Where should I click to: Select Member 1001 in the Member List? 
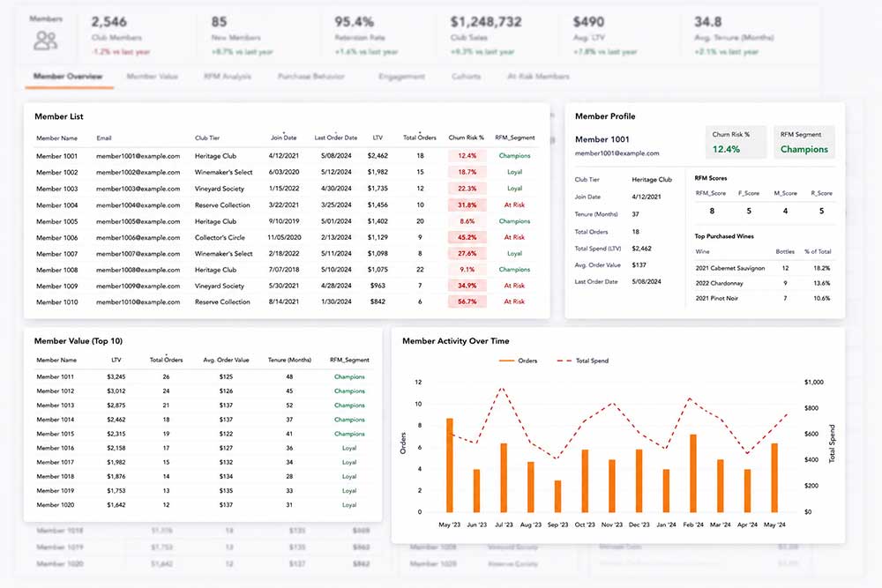click(56, 156)
